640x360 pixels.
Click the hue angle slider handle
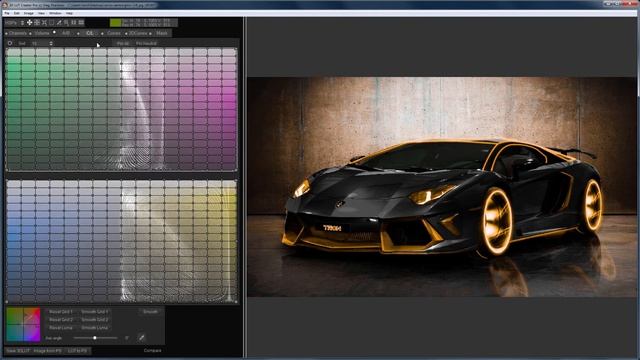click(x=95, y=338)
